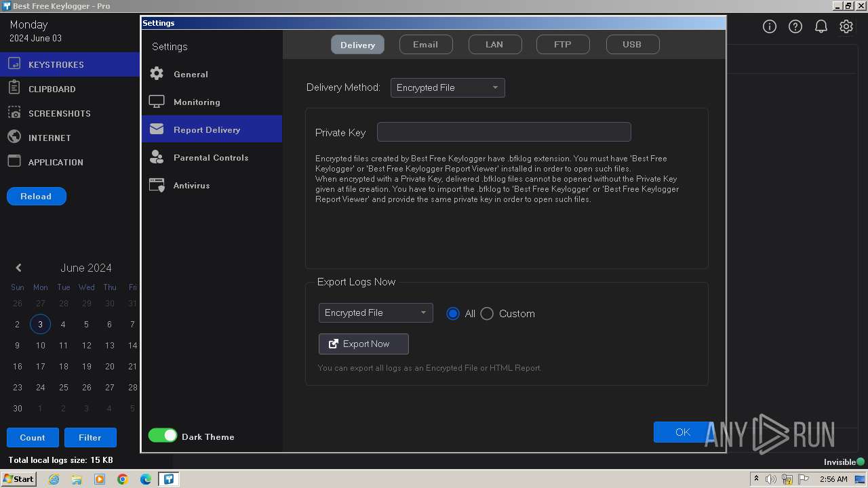Click the Start button
This screenshot has height=488, width=868.
[x=18, y=479]
